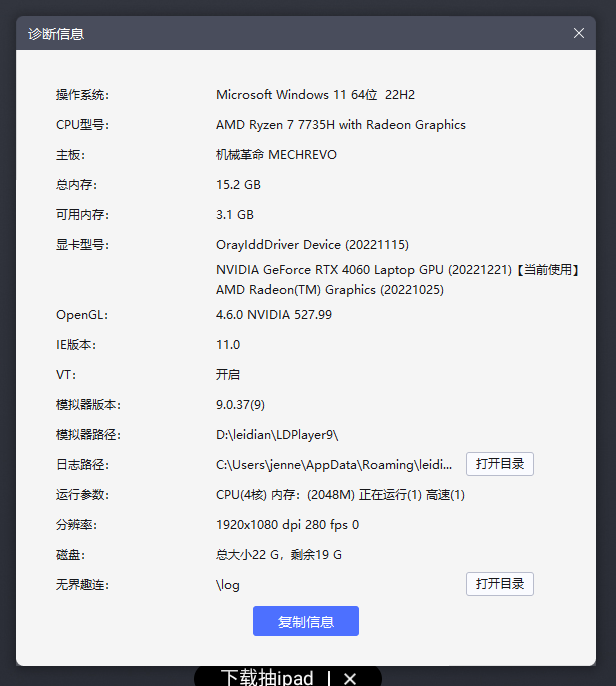Image resolution: width=616 pixels, height=686 pixels.
Task: Click the 机械革命 MECHREVO motherboard value
Action: pyautogui.click(x=276, y=155)
